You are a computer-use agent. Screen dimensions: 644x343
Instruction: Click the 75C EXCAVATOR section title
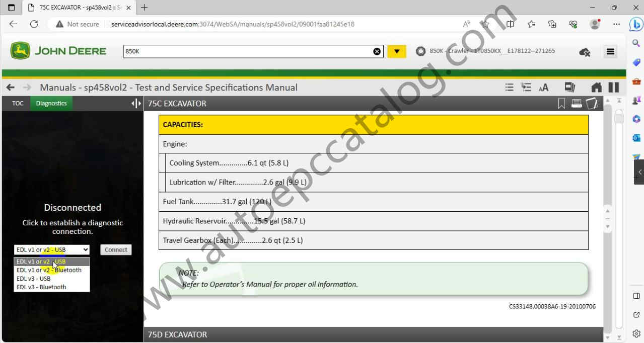(x=176, y=104)
